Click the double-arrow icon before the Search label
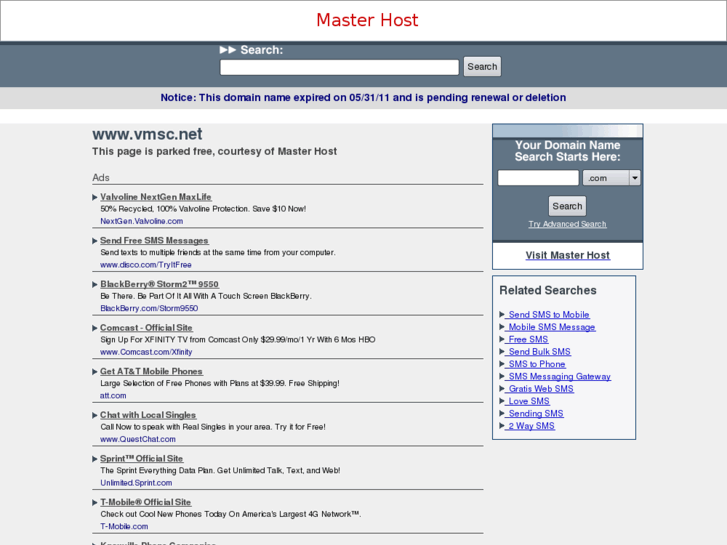Screen dimensions: 727x545 click(x=228, y=50)
